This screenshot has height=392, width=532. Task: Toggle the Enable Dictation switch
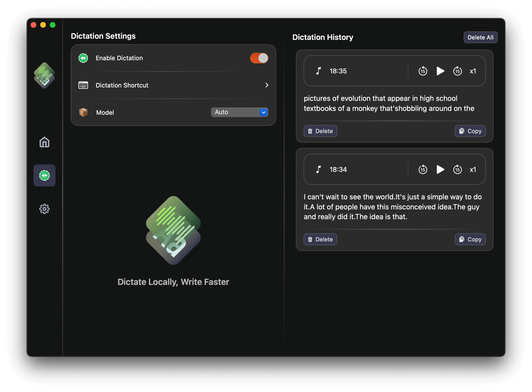259,58
